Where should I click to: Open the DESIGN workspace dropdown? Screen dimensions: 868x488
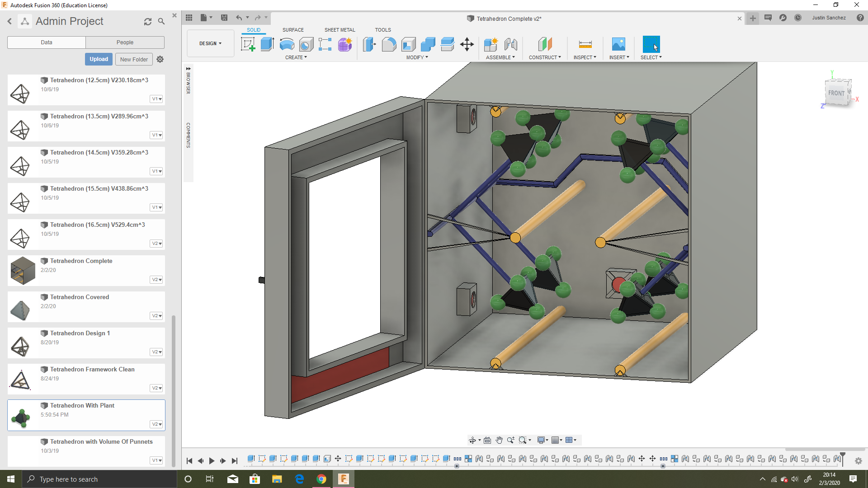(211, 43)
